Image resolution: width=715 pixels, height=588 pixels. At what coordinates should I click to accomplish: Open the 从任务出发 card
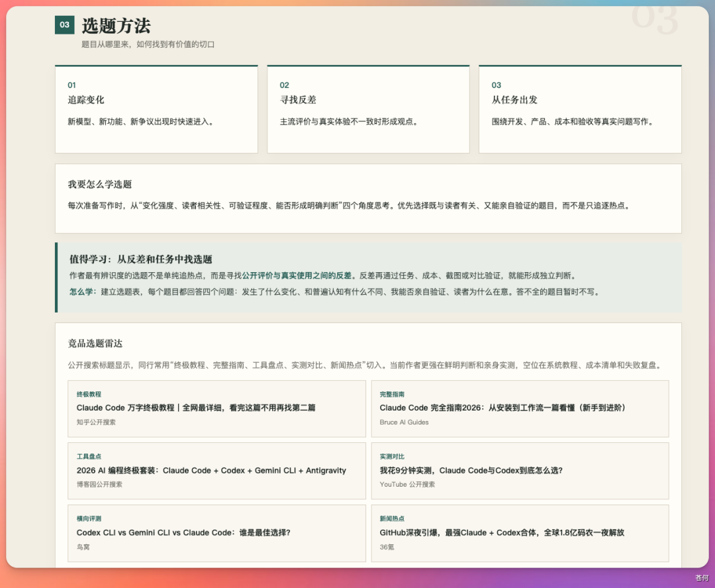tap(580, 109)
